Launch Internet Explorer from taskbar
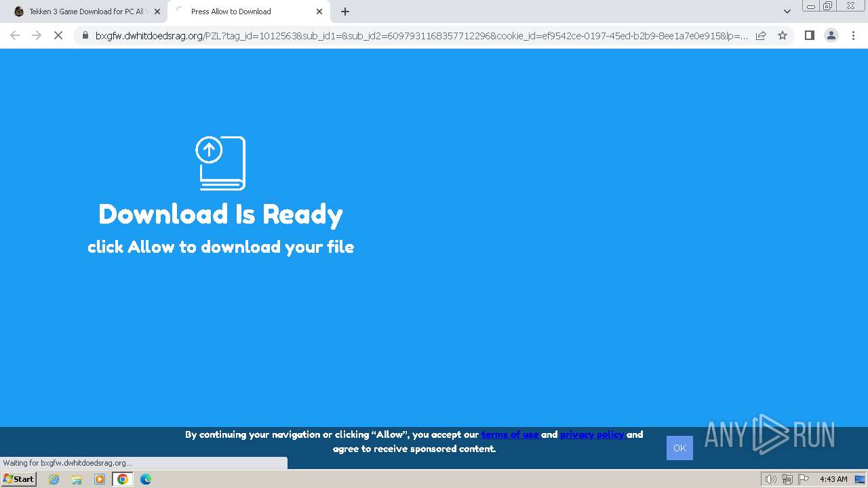Screen dimensions: 868x488 pos(54,479)
